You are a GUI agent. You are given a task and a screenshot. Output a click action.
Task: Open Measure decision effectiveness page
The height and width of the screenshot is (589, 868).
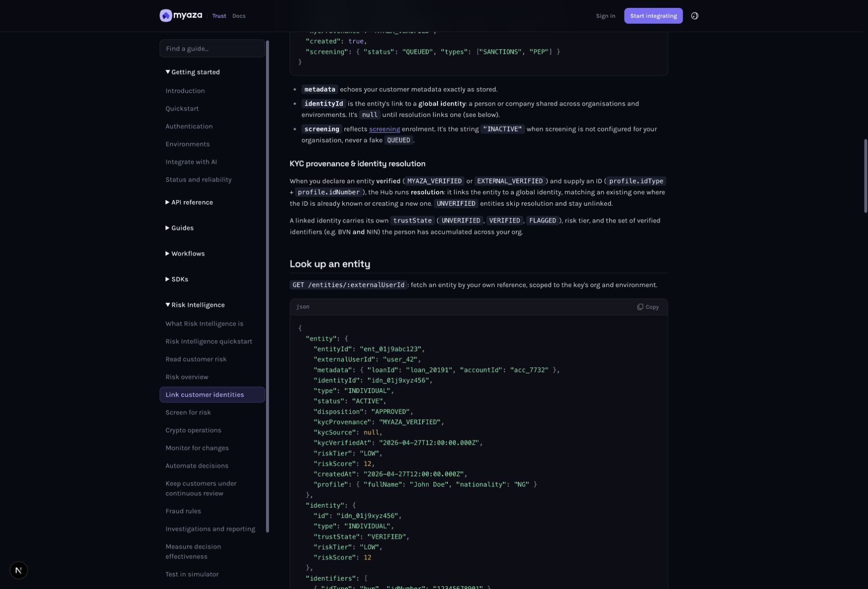(193, 552)
